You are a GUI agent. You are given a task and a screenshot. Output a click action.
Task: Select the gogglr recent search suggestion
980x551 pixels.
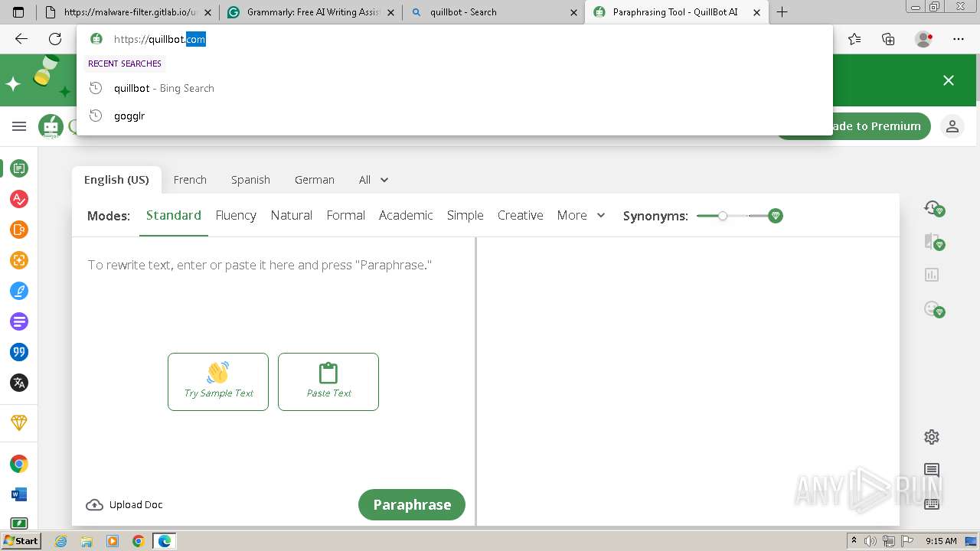tap(455, 116)
